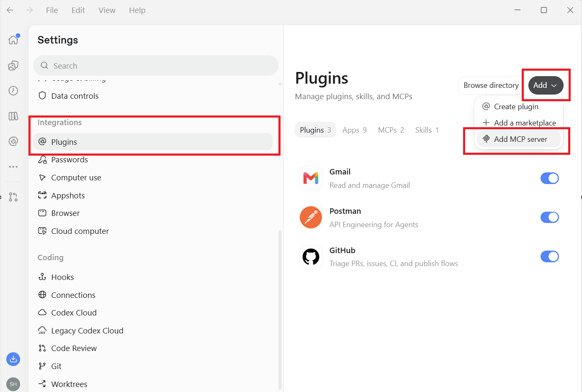Viewport: 582px width, 392px height.
Task: Open Computer use settings
Action: pyautogui.click(x=153, y=178)
